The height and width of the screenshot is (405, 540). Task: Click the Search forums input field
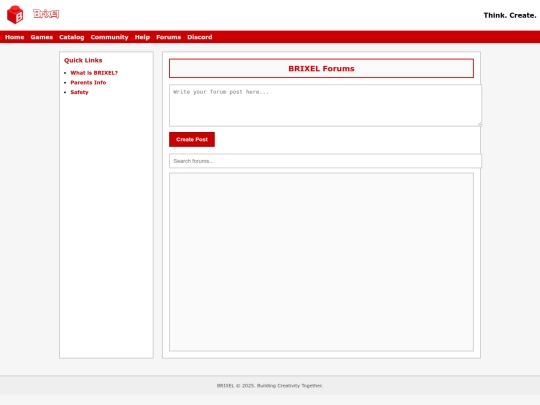coord(325,161)
